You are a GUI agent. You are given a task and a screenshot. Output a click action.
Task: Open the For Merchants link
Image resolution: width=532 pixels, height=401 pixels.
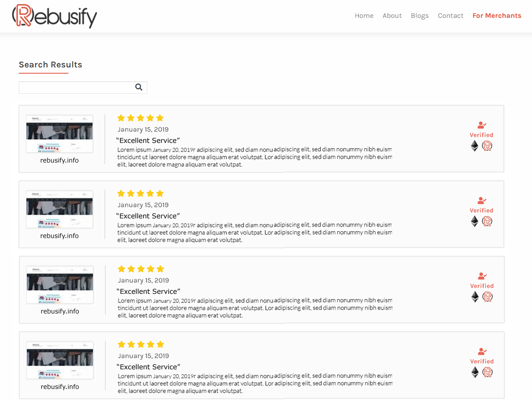click(497, 16)
